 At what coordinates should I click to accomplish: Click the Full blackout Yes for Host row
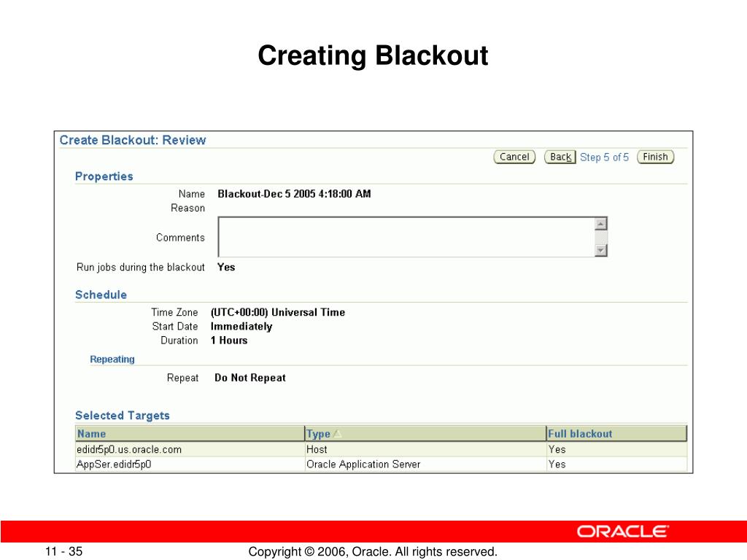coord(557,449)
